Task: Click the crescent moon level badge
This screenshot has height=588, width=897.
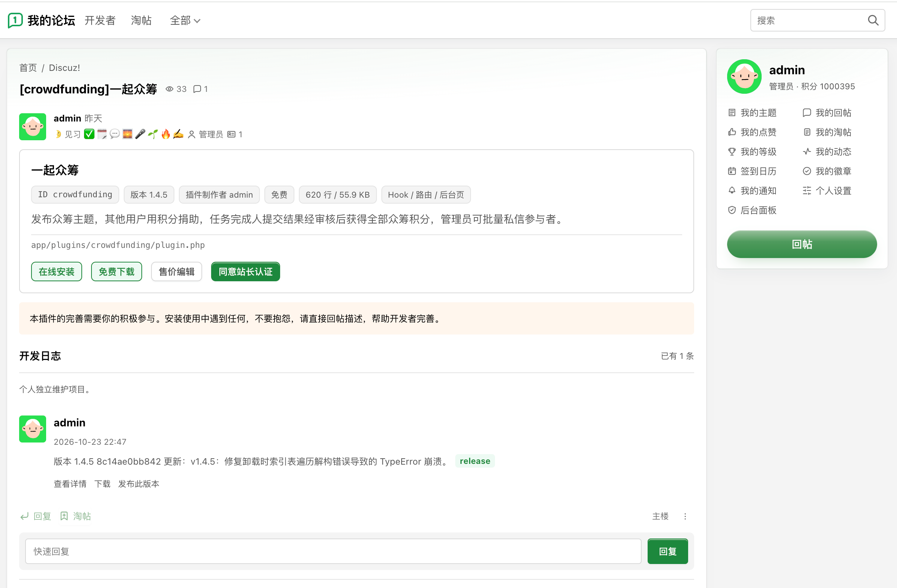Action: pyautogui.click(x=58, y=134)
